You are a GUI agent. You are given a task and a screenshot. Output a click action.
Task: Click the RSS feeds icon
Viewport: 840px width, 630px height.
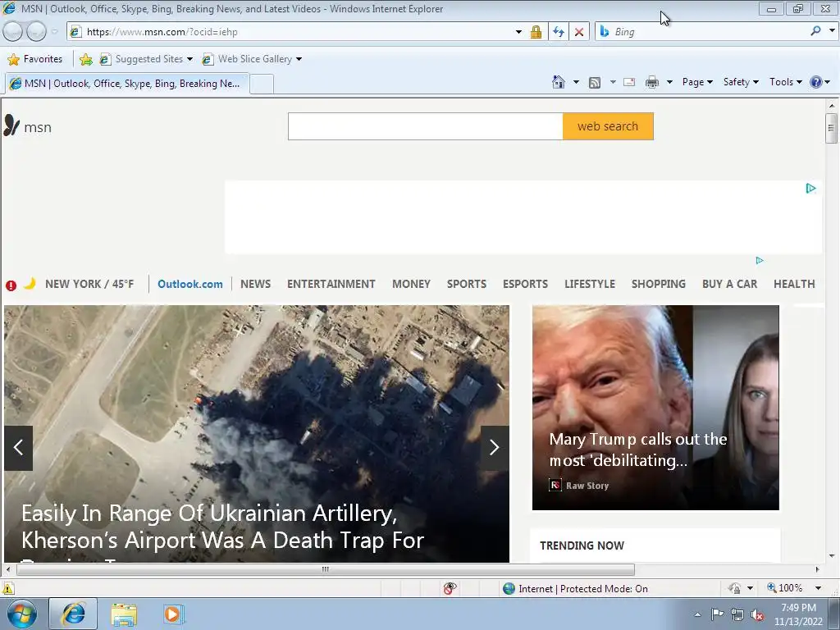coord(594,83)
